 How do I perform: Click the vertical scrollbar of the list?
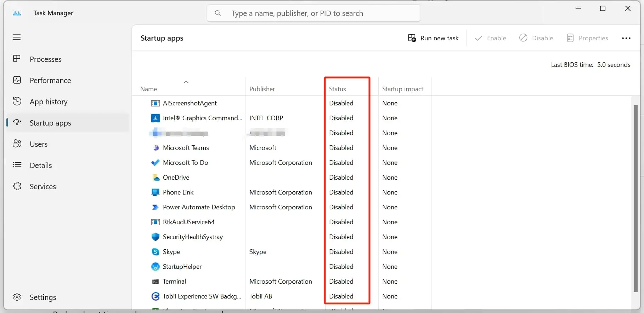point(635,198)
